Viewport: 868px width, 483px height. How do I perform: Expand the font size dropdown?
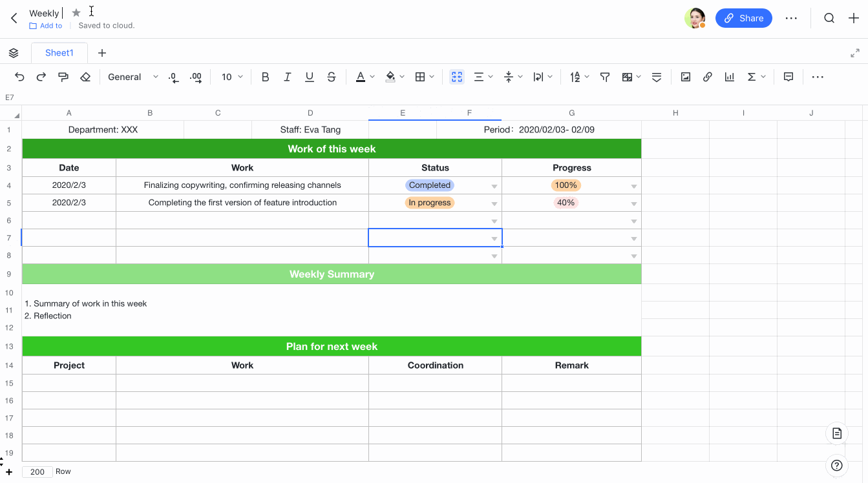pyautogui.click(x=240, y=77)
